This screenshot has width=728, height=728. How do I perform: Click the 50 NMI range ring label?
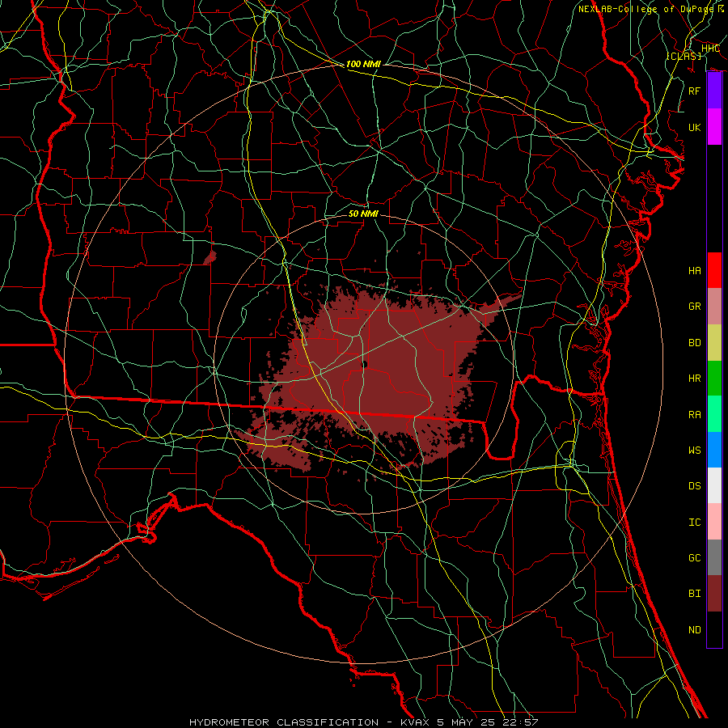point(363,214)
